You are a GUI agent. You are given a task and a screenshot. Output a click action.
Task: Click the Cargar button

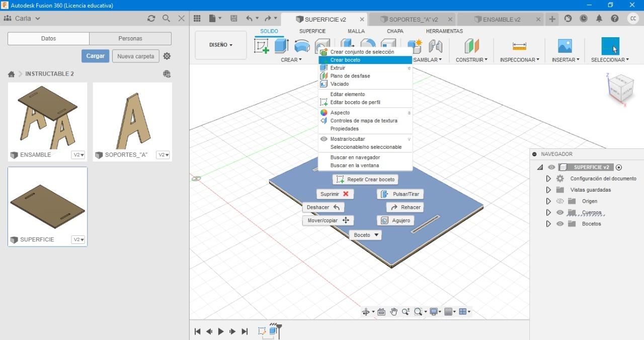[x=95, y=56]
